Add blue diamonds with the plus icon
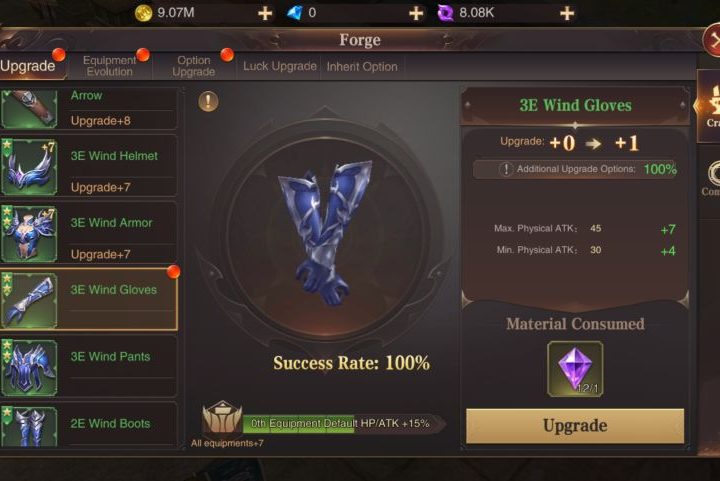 click(416, 13)
